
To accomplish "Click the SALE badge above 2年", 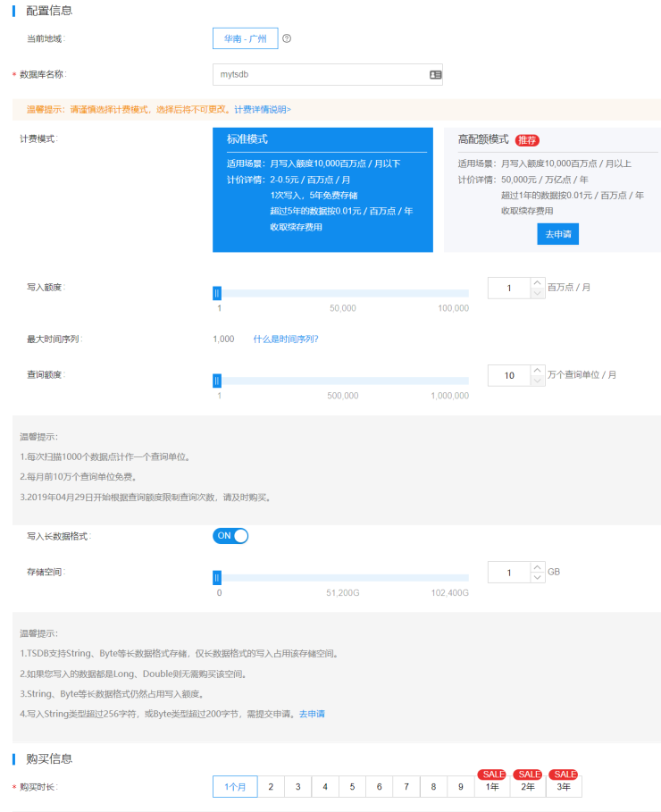I will 527,774.
